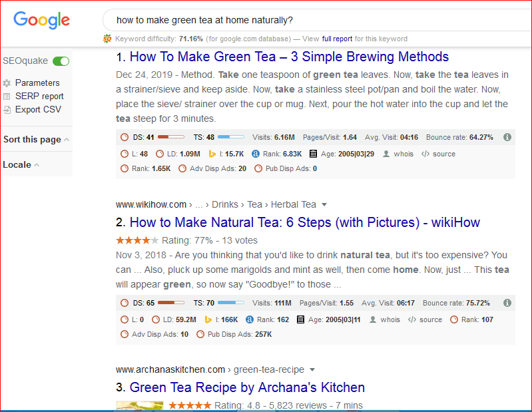Click the Archana's Kitchen recipe thumbnail

tap(139, 405)
